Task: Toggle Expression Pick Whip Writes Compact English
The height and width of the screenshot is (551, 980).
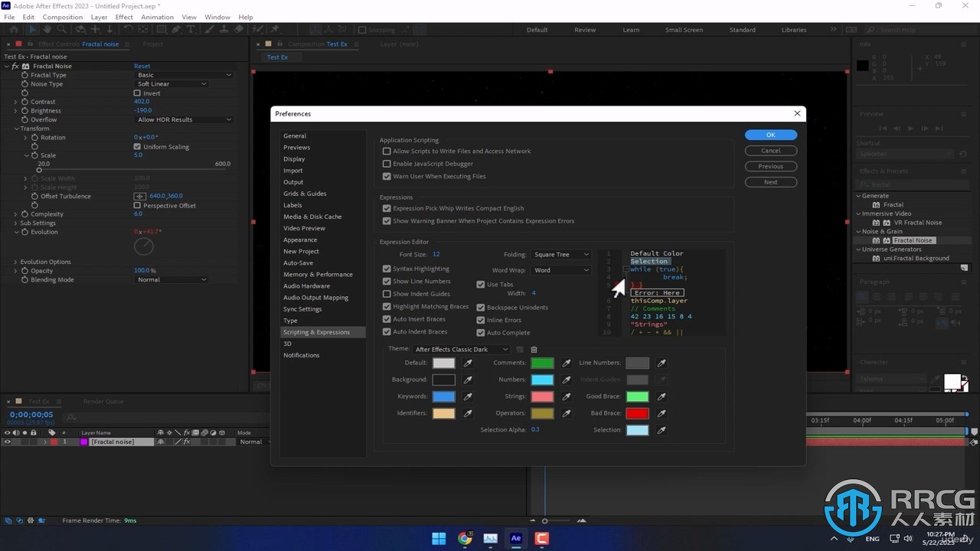Action: 387,208
